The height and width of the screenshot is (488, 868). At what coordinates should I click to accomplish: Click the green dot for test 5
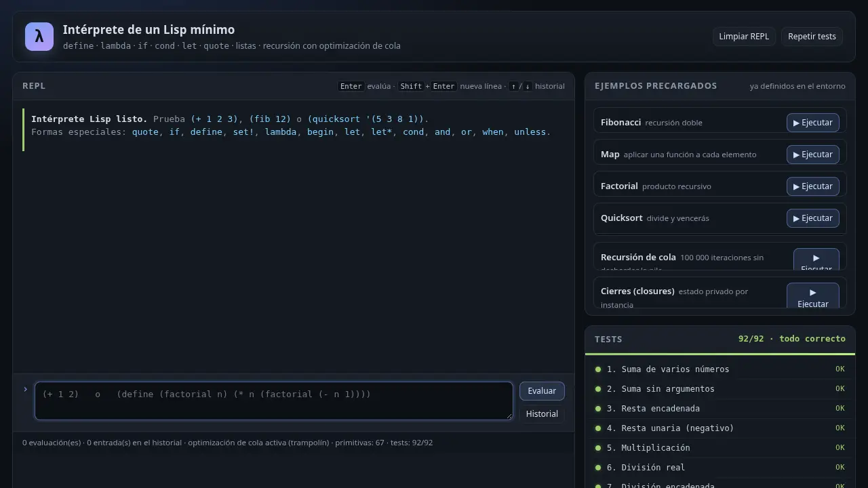[598, 448]
